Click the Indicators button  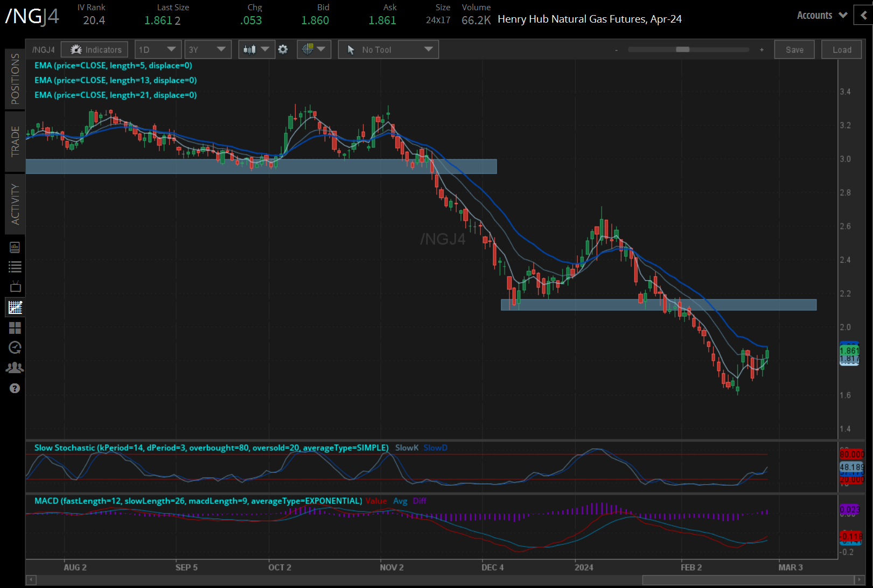tap(95, 50)
